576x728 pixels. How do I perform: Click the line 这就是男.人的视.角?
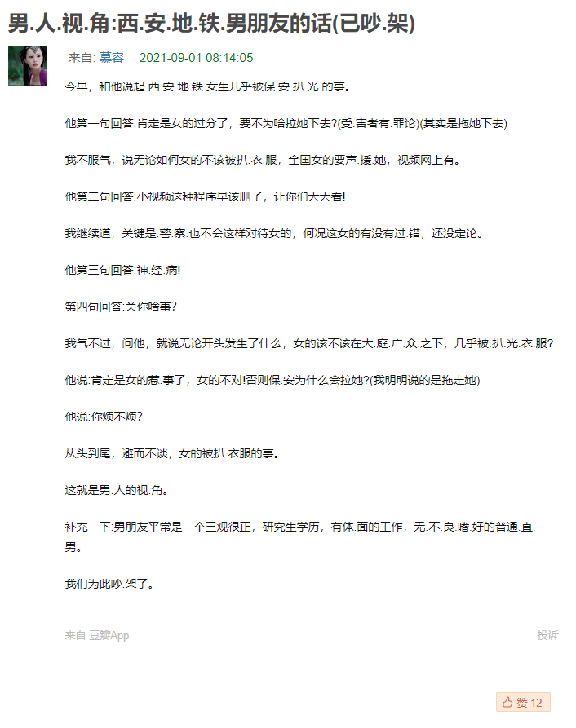pos(117,490)
